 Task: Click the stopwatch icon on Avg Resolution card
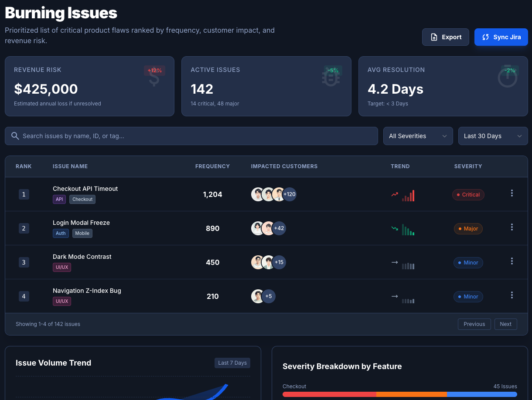(x=508, y=77)
